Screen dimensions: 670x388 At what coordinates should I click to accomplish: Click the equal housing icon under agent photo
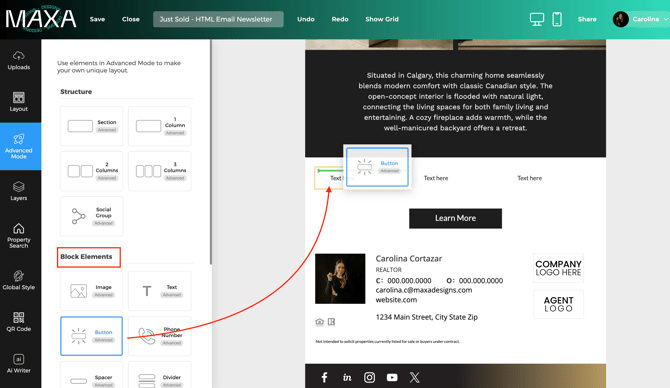[x=320, y=322]
